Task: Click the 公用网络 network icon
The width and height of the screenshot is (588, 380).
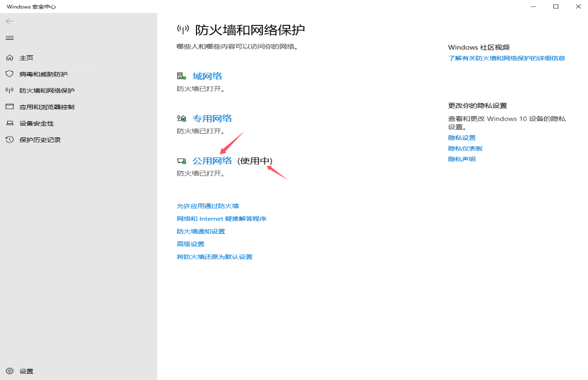Action: coord(181,161)
